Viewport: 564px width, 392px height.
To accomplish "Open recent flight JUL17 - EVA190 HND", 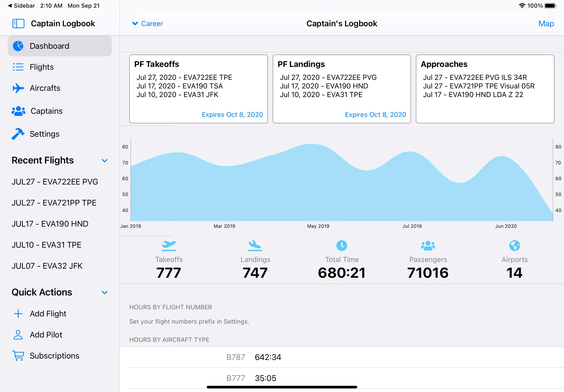I will 50,224.
